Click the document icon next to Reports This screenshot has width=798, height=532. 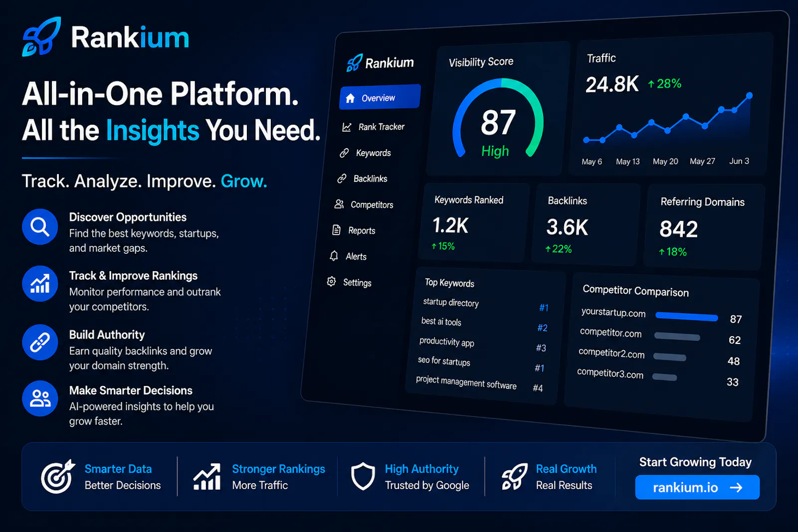(x=337, y=230)
